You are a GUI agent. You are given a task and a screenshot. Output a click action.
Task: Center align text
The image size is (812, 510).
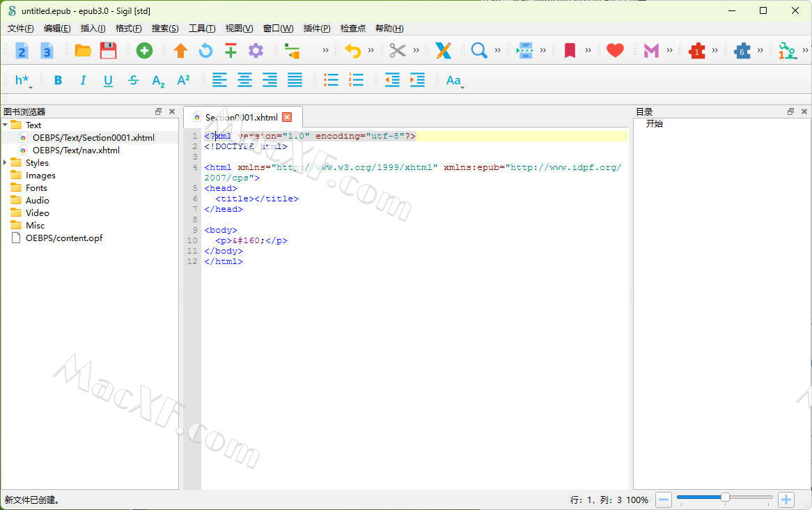pyautogui.click(x=244, y=80)
